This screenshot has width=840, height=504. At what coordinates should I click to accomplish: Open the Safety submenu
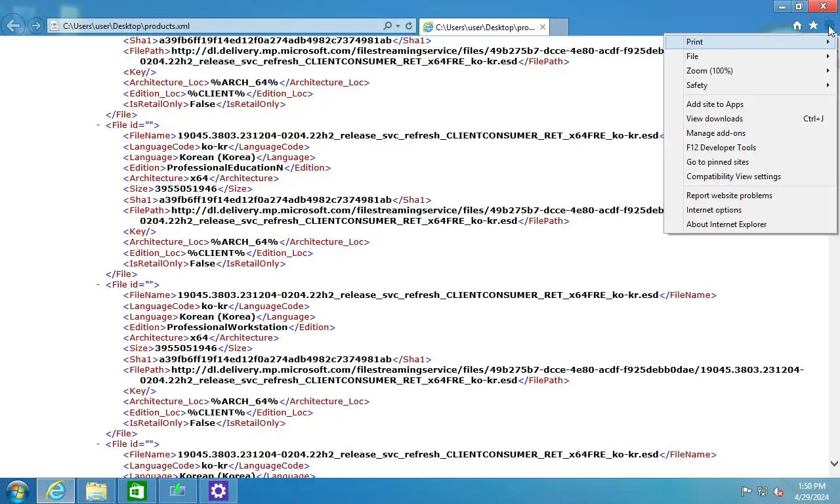750,85
